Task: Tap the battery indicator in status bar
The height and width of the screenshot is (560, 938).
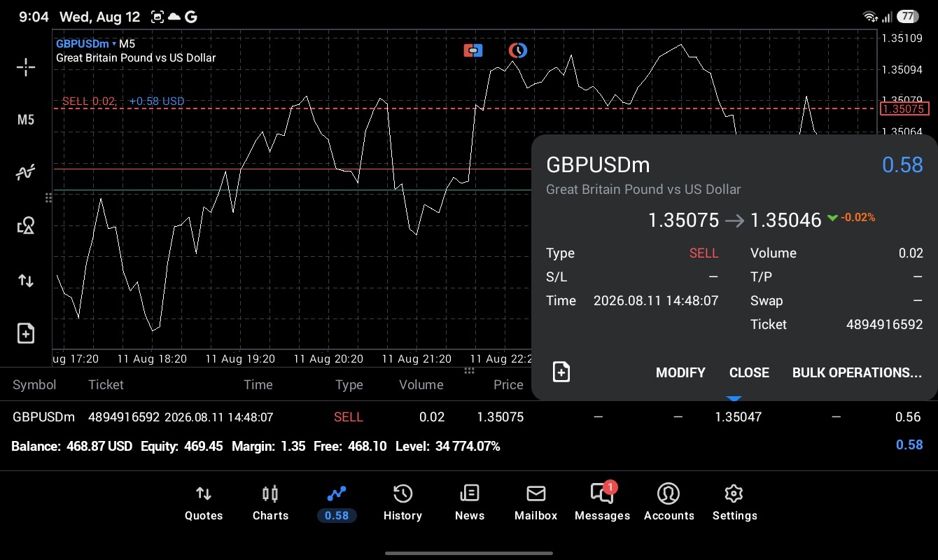Action: pyautogui.click(x=908, y=16)
